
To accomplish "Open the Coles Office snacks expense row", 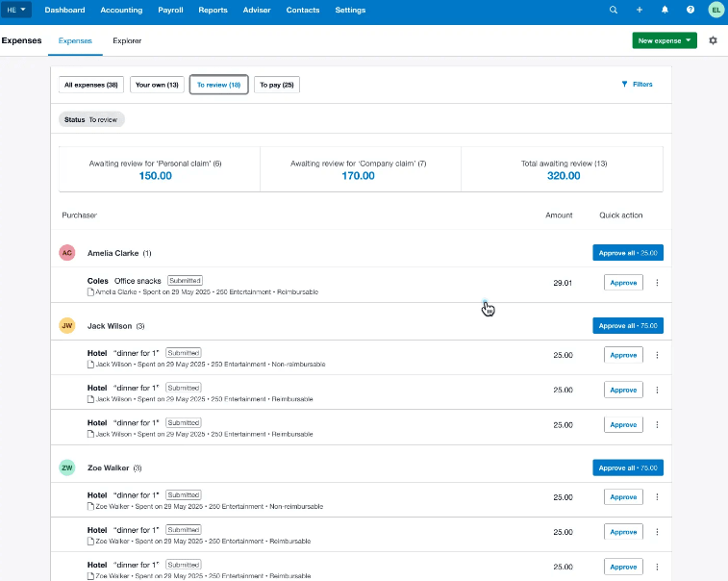I will click(x=362, y=285).
